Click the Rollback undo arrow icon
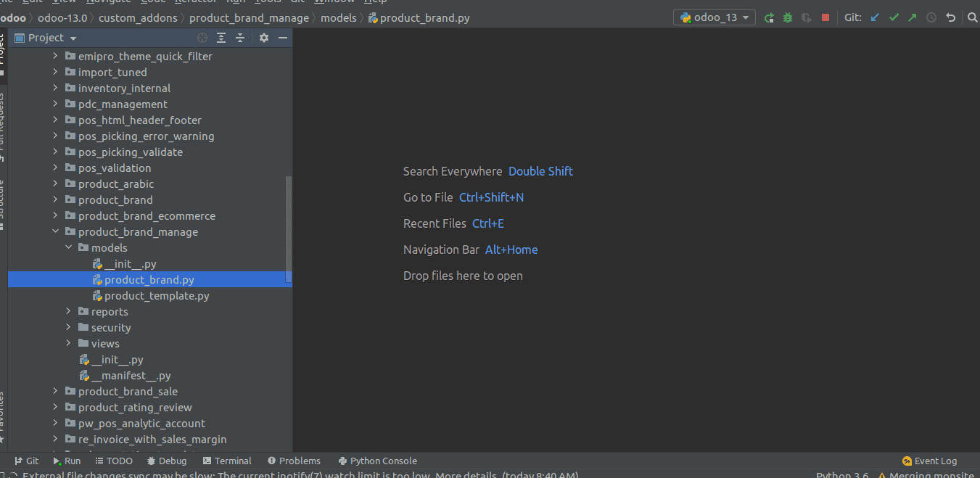 coord(950,17)
